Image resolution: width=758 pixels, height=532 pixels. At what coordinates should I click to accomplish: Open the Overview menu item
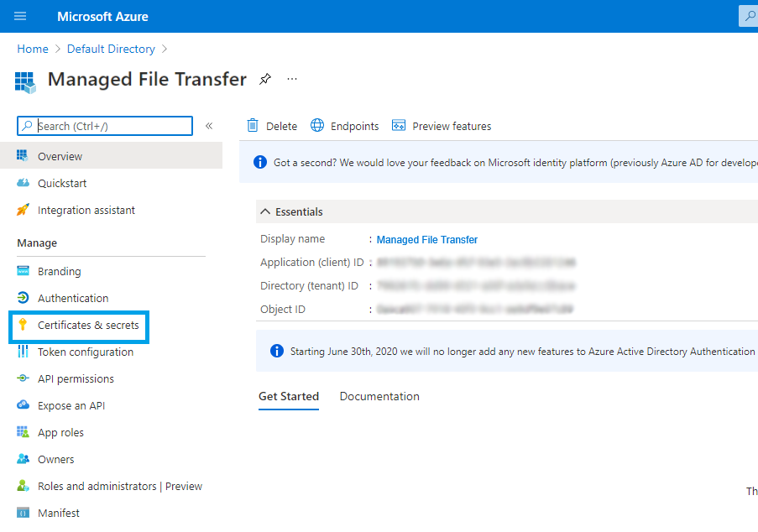click(x=111, y=155)
